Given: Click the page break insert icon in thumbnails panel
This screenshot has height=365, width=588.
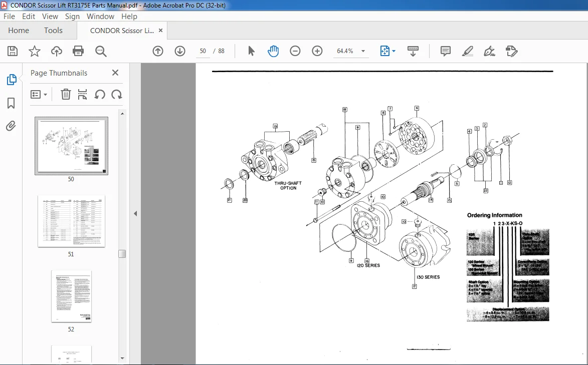Looking at the screenshot, I should pos(82,95).
